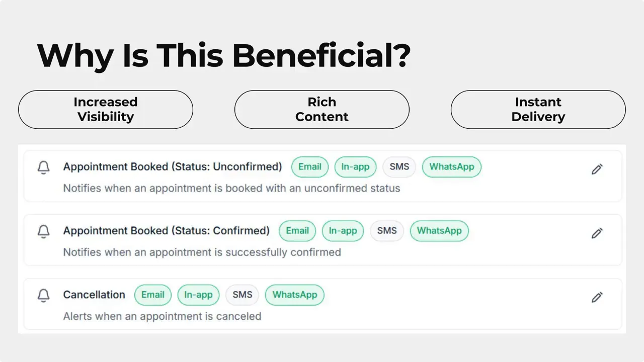Click the bell icon beside Appointment Booked (Confirmed)

coord(43,231)
